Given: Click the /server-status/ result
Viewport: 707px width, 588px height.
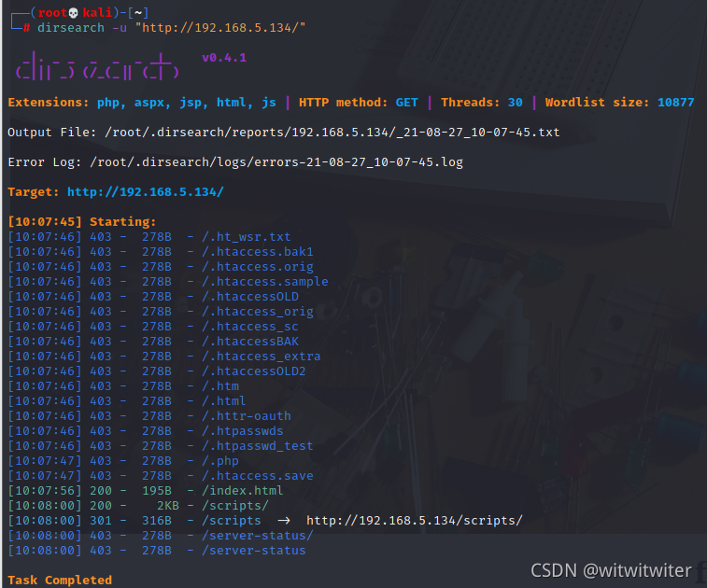Looking at the screenshot, I should (x=258, y=536).
